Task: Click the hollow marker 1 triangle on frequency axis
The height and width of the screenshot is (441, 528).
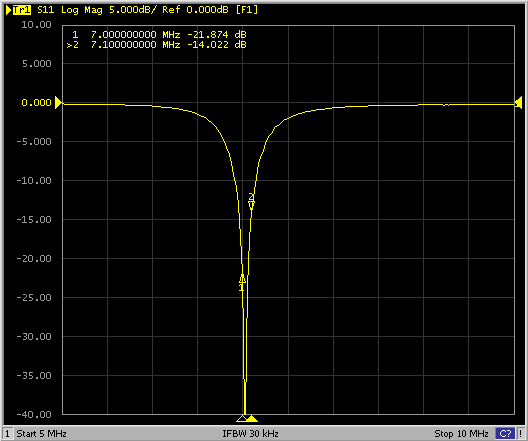Action: [242, 418]
